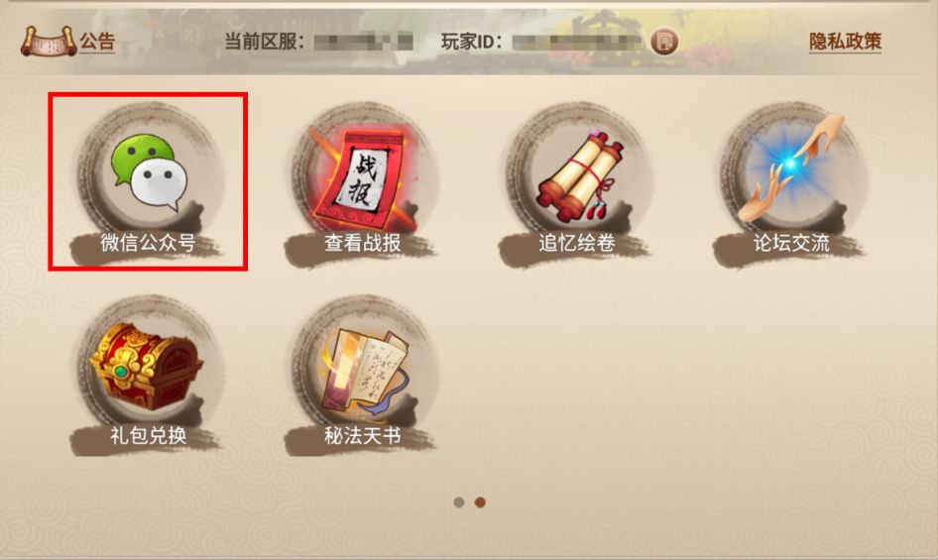The image size is (938, 560).
Task: Click the copy icon beside 玩家ID
Action: (x=664, y=42)
